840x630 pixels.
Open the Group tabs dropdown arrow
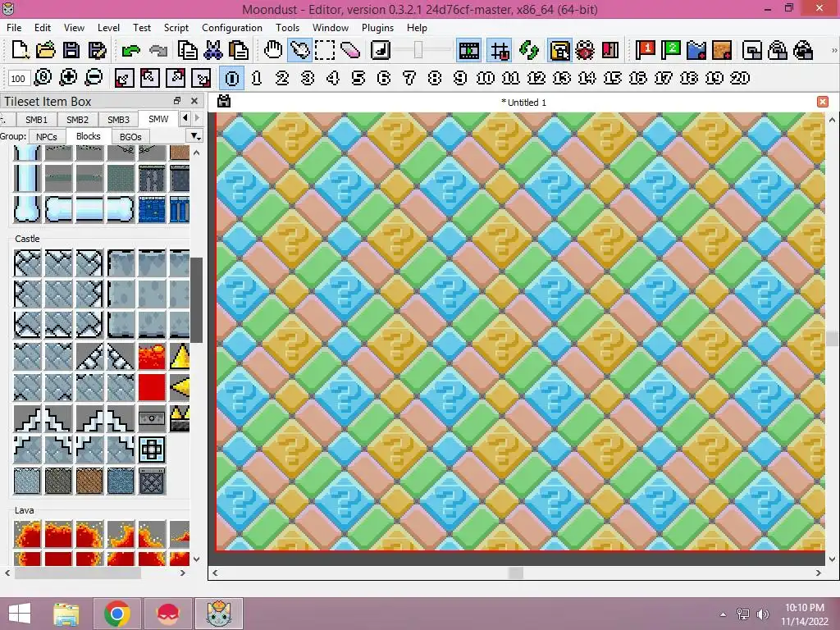[x=195, y=136]
